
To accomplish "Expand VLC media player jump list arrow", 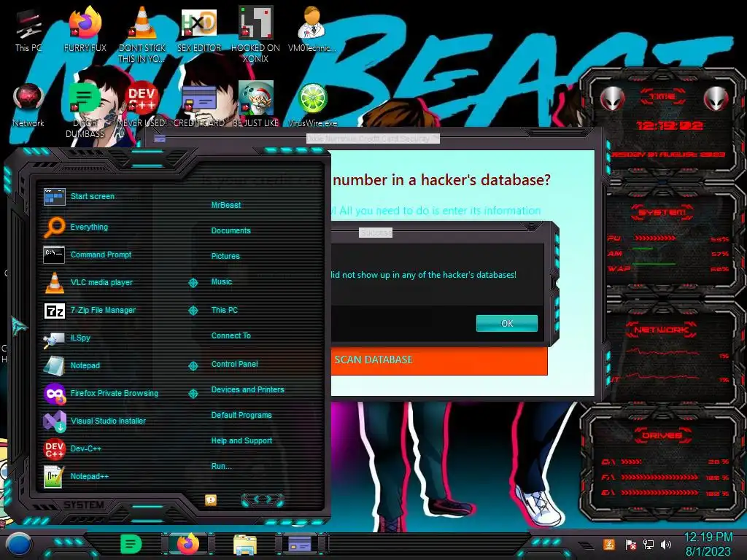I will (x=193, y=283).
